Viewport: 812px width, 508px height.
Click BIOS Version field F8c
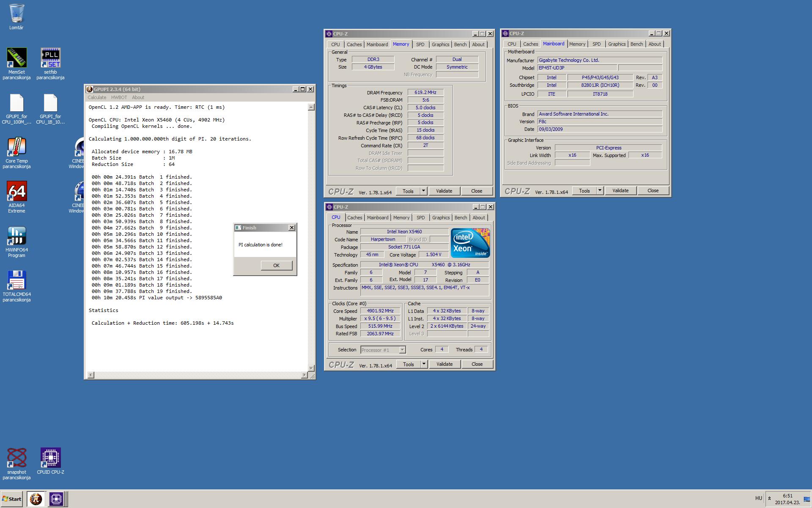click(x=600, y=121)
